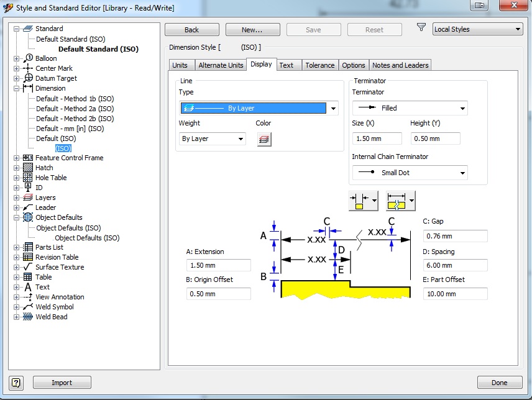Open dimension text break option button
The image size is (532, 400).
click(401, 201)
